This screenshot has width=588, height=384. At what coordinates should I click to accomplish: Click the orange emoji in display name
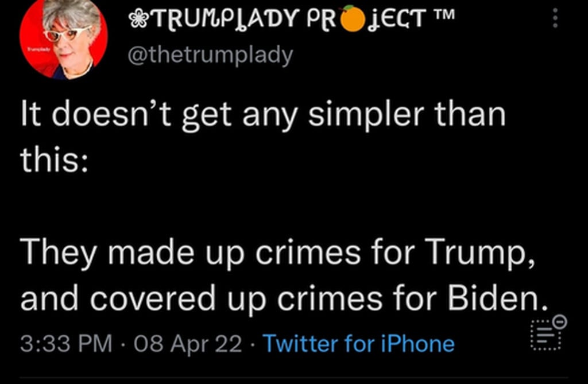point(353,20)
